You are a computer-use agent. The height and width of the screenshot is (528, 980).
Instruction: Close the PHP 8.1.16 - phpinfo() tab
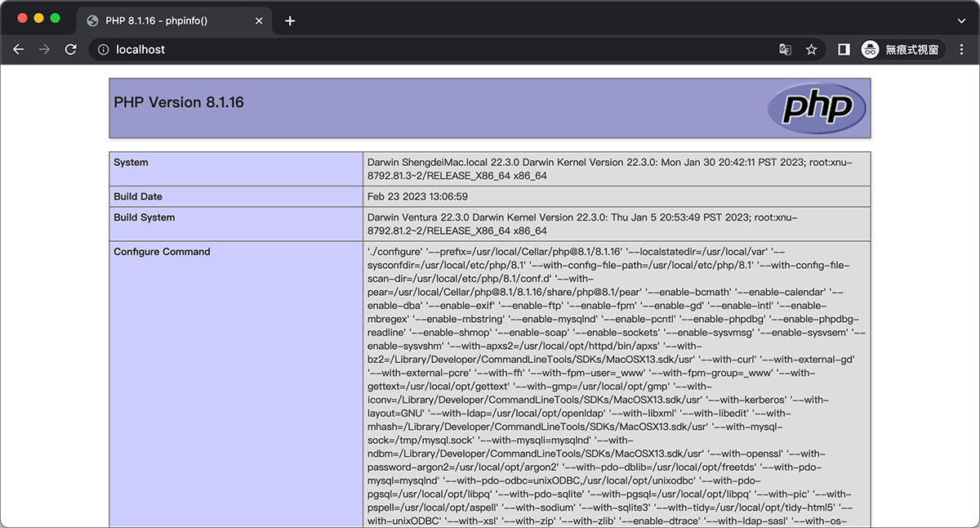point(259,20)
